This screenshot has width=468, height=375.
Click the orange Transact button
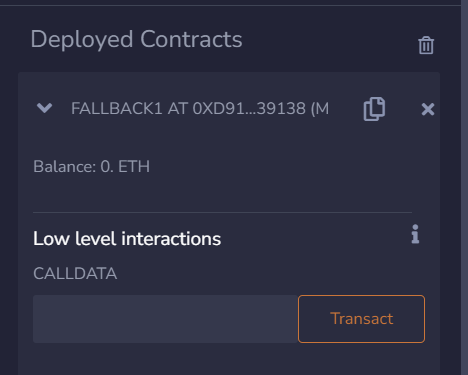tap(361, 319)
